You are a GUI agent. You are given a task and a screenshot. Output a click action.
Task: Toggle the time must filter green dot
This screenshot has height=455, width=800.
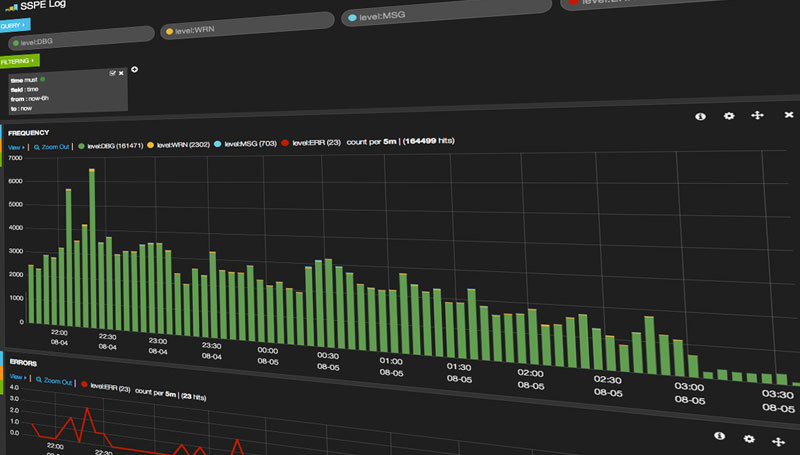tap(43, 79)
